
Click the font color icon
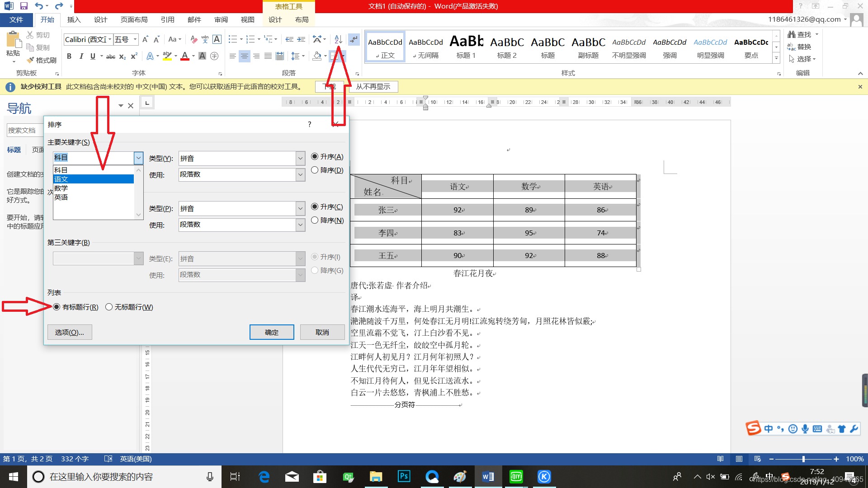(184, 56)
